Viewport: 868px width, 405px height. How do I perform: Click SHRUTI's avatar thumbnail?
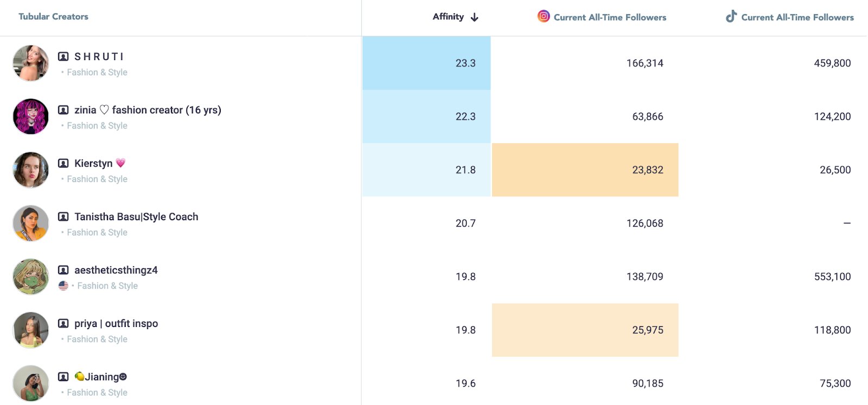tap(31, 63)
